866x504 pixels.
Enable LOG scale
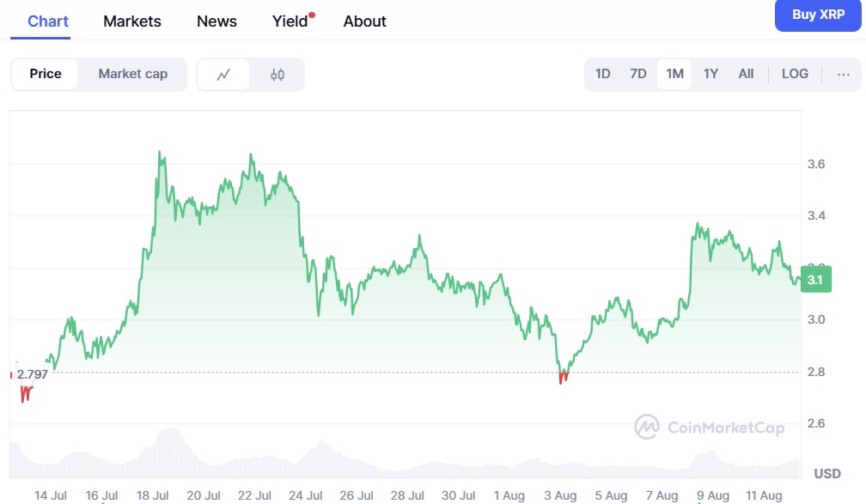tap(795, 74)
